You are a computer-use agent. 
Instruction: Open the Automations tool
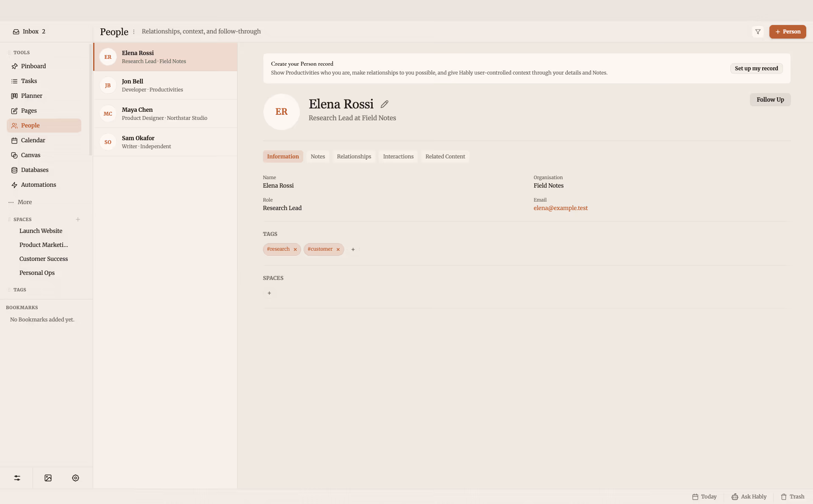point(44,185)
